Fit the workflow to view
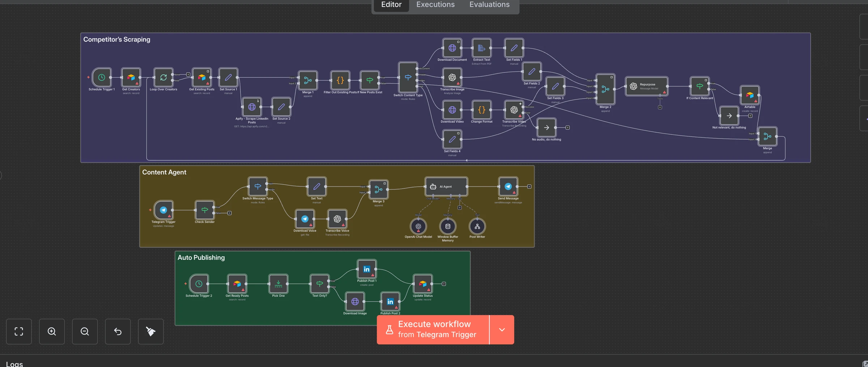The height and width of the screenshot is (367, 868). (19, 332)
